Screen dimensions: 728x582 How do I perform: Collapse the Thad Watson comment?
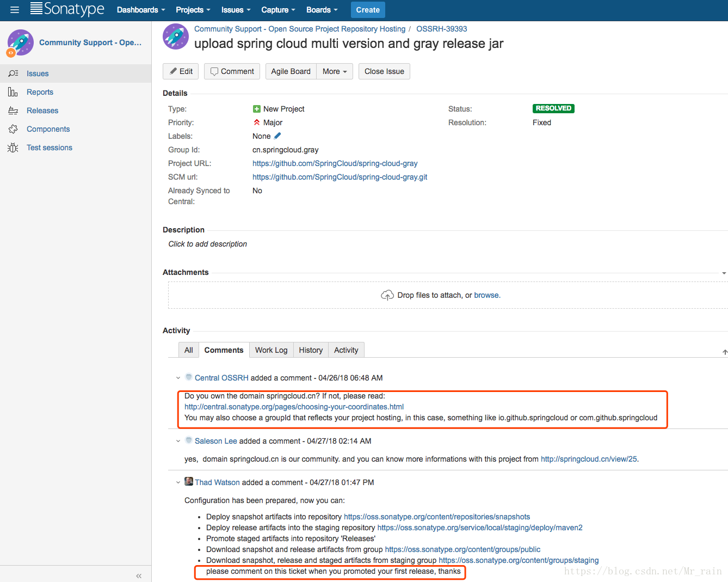(x=178, y=482)
